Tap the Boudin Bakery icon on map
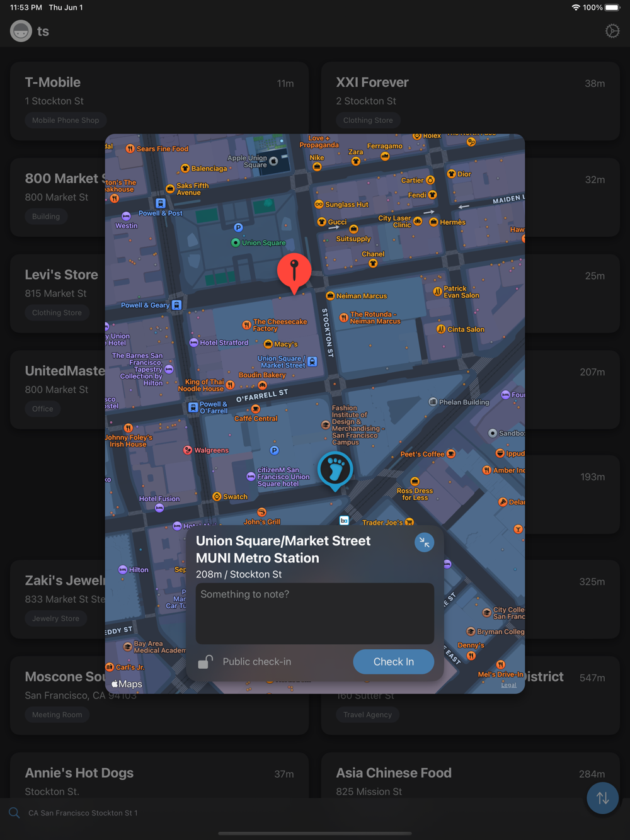 click(x=263, y=385)
